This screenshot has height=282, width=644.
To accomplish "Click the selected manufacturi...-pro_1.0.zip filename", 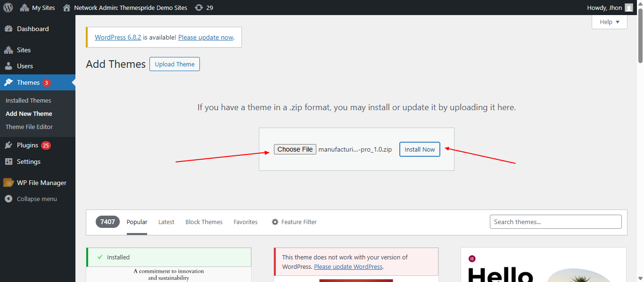I will click(x=355, y=149).
